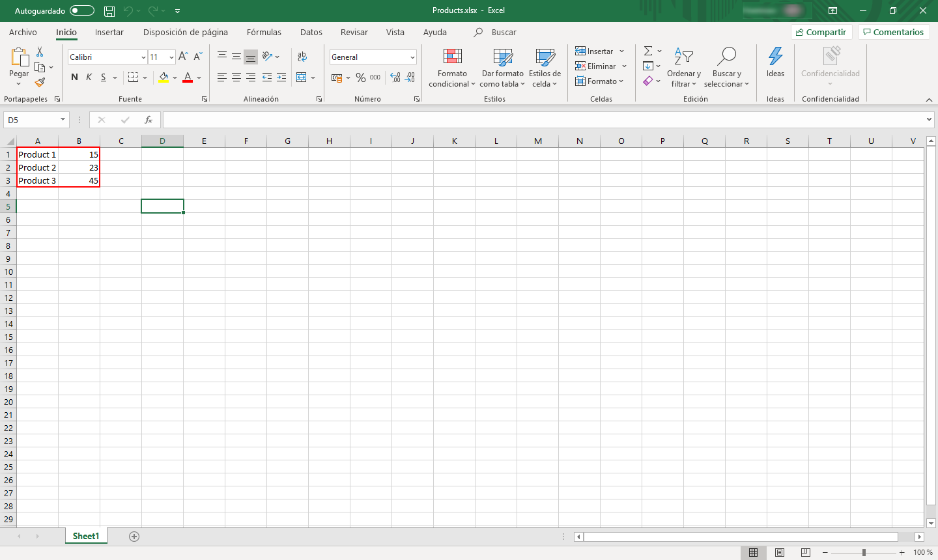Viewport: 938px width, 560px height.
Task: Toggle Underline (S) formatting
Action: [103, 77]
